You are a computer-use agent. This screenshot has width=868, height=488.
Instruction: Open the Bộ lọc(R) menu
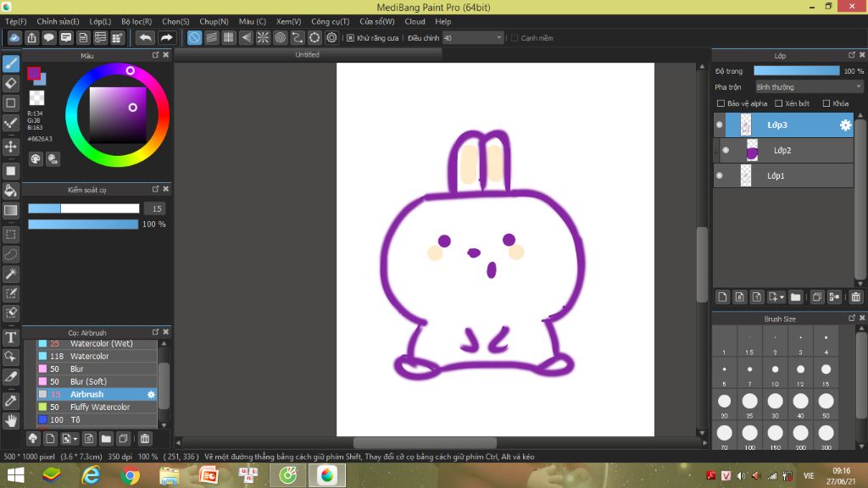click(x=136, y=21)
